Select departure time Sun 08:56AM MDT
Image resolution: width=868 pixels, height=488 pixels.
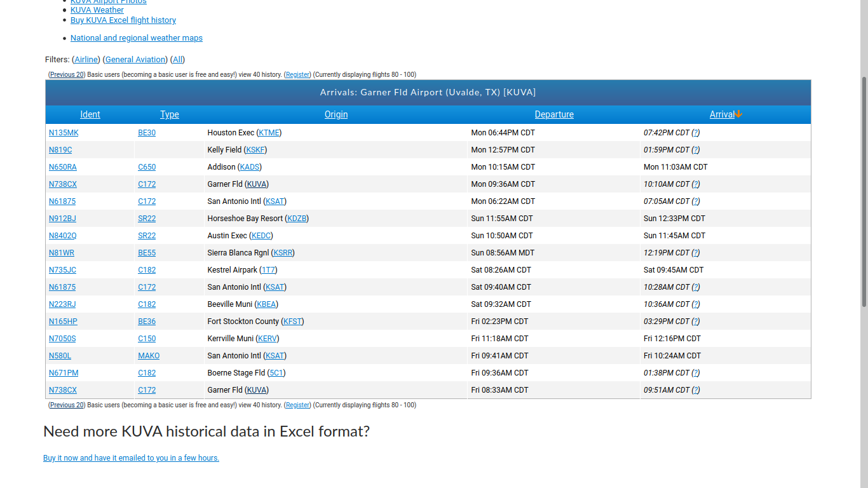[503, 253]
